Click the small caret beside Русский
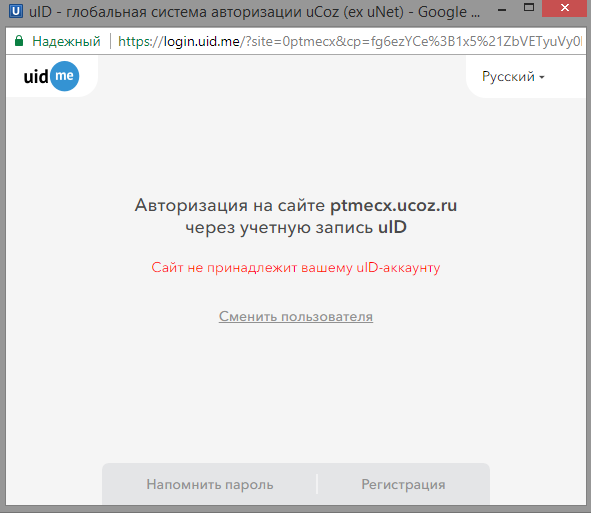The width and height of the screenshot is (591, 513). (x=542, y=78)
